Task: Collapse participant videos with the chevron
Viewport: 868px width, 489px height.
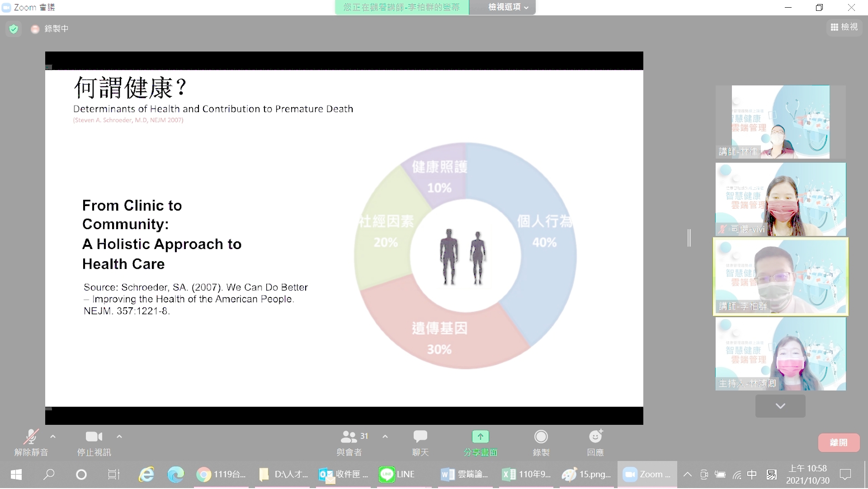Action: click(x=780, y=406)
